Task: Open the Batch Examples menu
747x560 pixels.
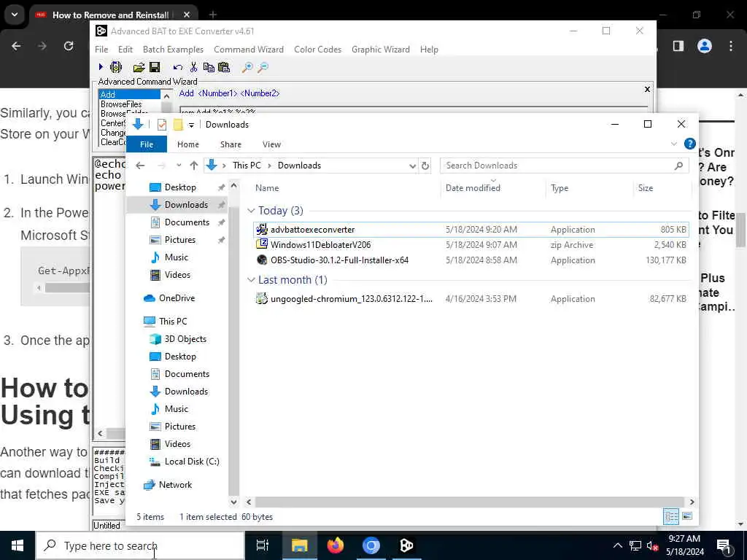Action: pos(173,50)
